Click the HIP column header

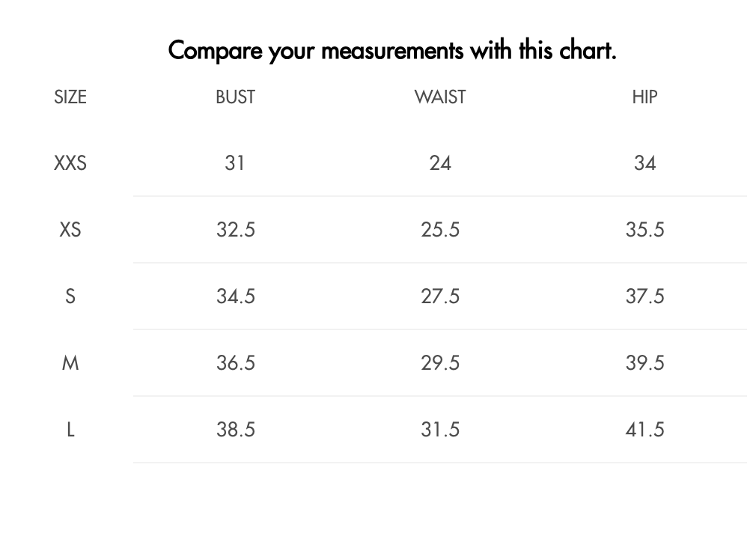[x=644, y=97]
